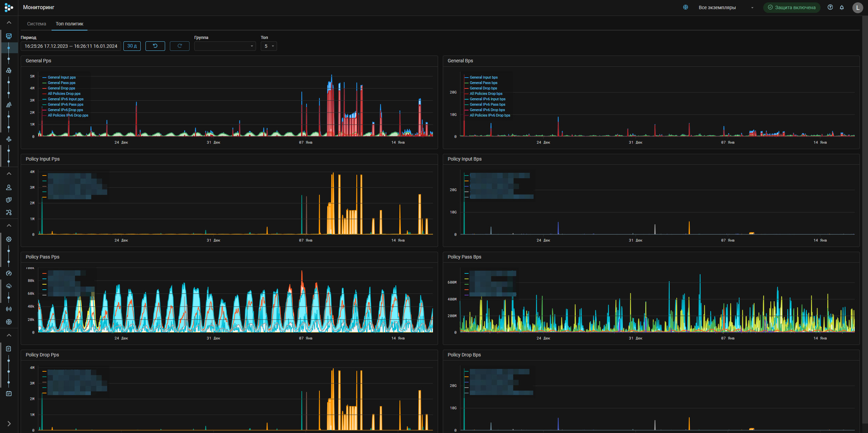Select the Топ политик tab
868x433 pixels.
point(70,24)
